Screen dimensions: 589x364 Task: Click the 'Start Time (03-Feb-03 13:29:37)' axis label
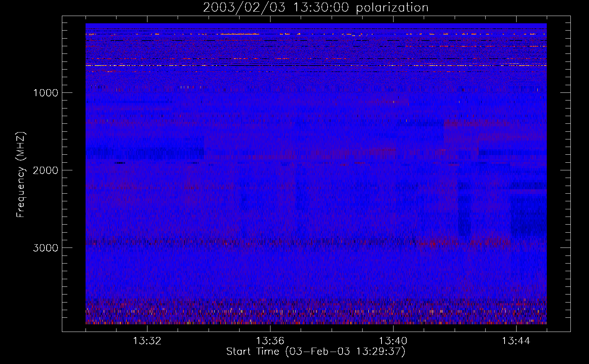pos(316,352)
